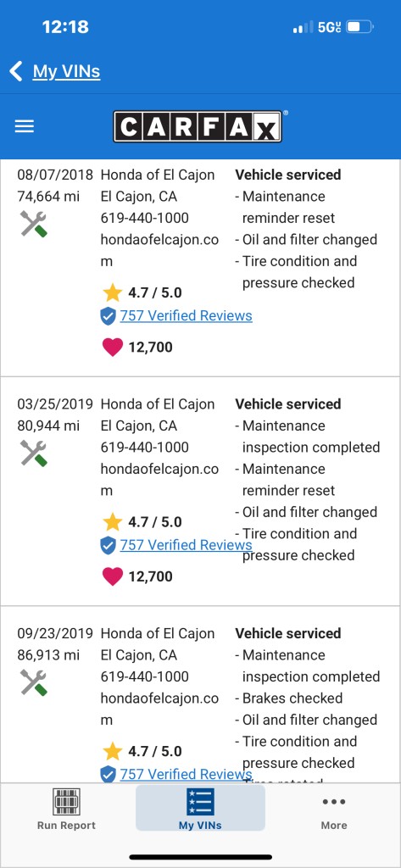Tap the blue verified shield in 03/25/2019 record
Viewport: 401px width, 868px height.
[108, 545]
